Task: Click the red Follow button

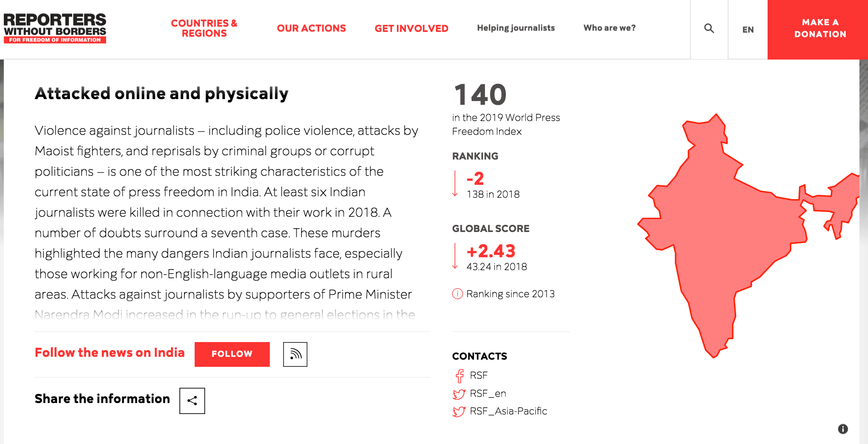Action: click(232, 354)
